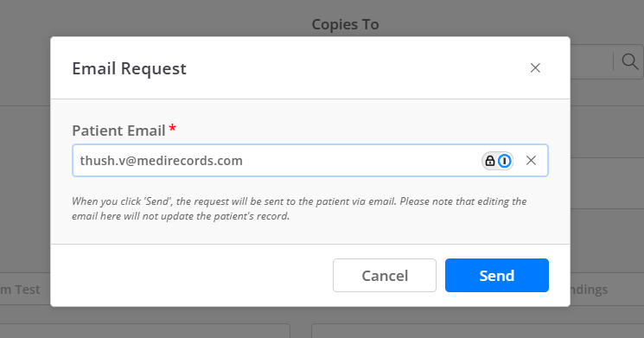
Task: Focus the Patient Email input field
Action: coord(310,161)
